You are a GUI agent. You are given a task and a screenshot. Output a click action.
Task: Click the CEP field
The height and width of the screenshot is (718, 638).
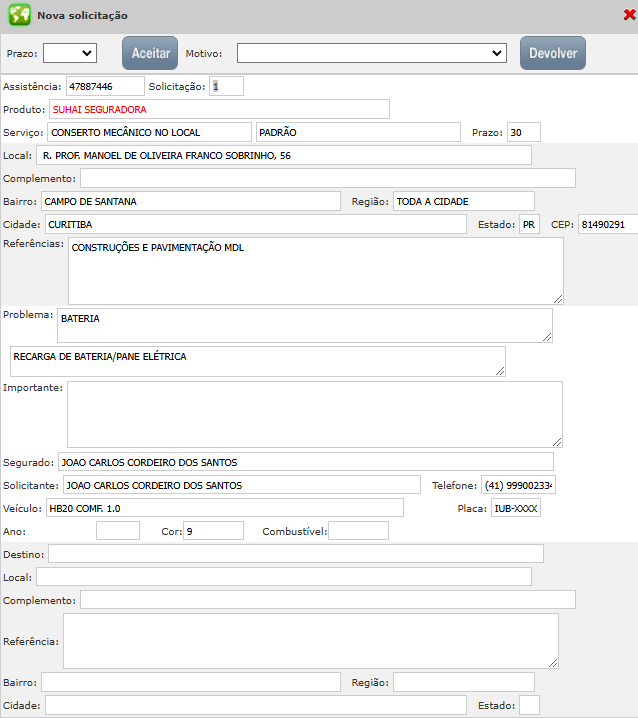pyautogui.click(x=607, y=224)
